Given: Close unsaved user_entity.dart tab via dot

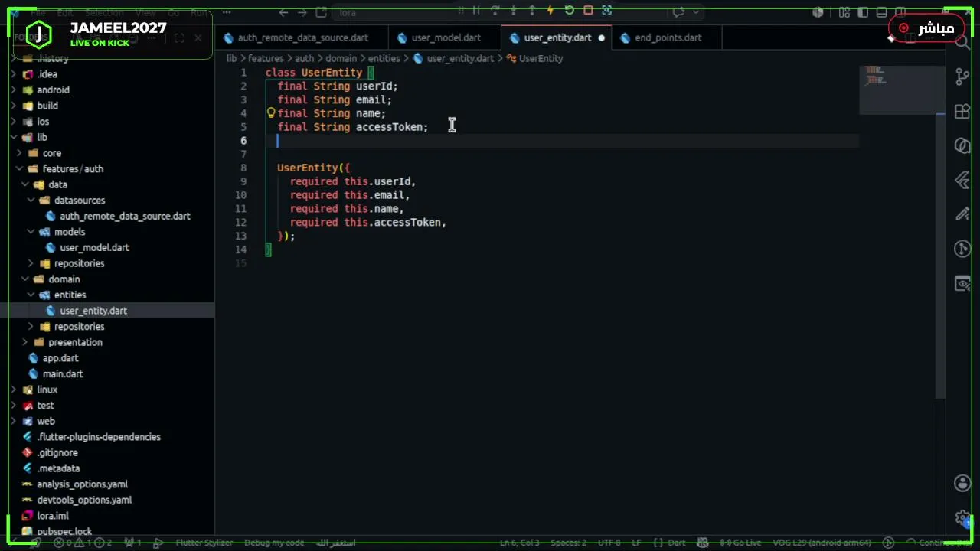Looking at the screenshot, I should pos(601,37).
